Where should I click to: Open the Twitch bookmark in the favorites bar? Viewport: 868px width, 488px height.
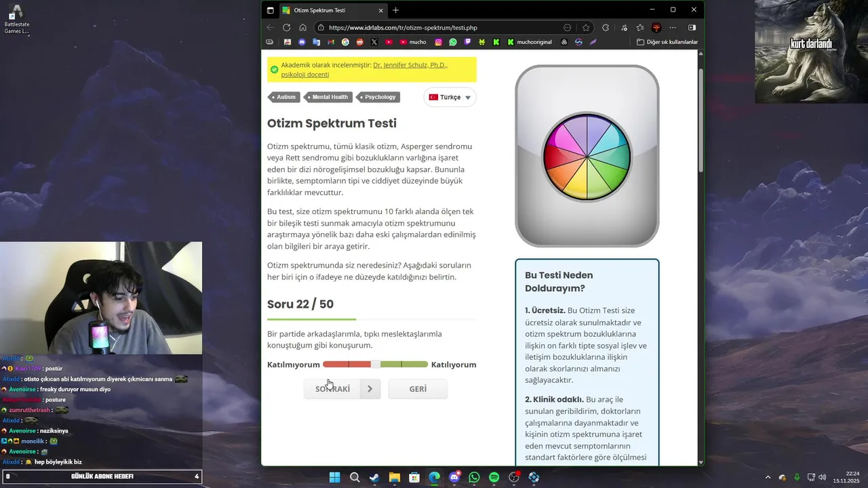point(467,42)
